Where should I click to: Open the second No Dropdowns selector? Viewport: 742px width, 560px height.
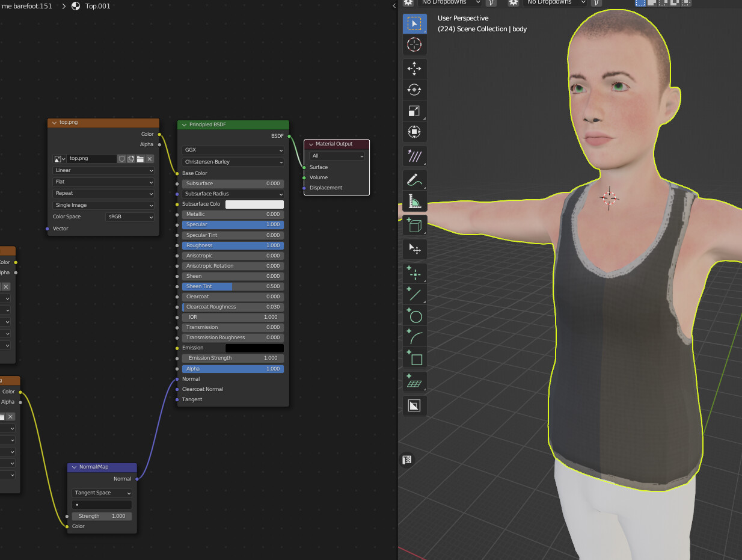point(555,2)
